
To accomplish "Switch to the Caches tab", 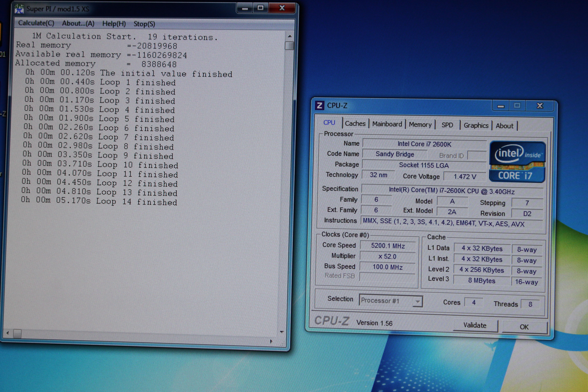I will point(355,123).
